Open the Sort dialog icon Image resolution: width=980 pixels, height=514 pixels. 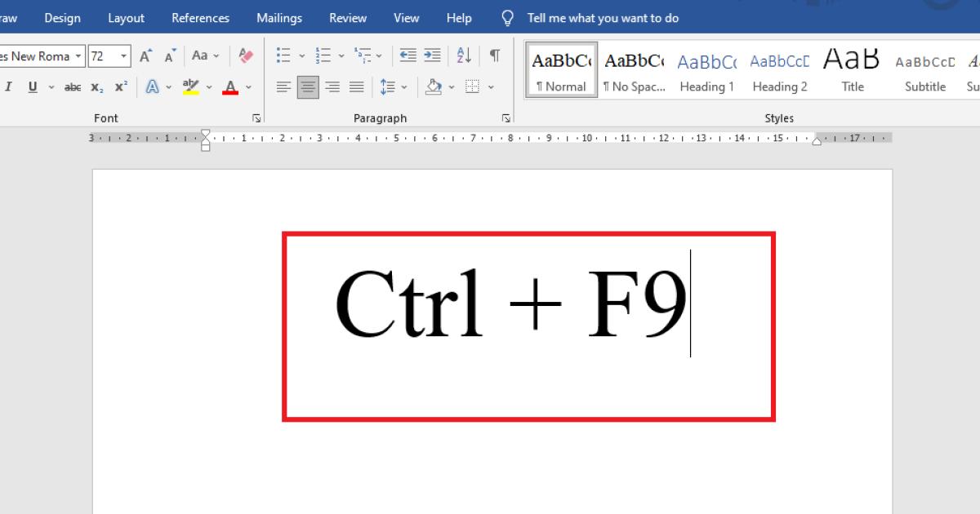tap(463, 55)
